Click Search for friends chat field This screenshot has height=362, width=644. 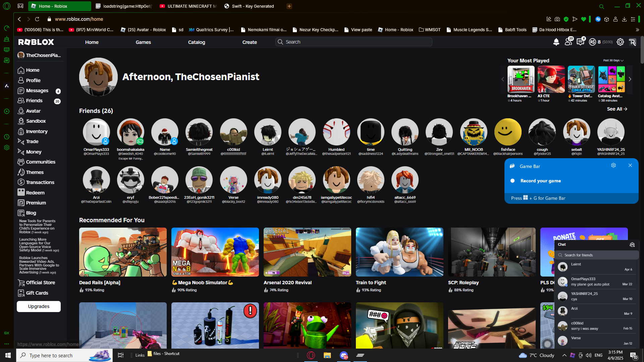(x=597, y=255)
